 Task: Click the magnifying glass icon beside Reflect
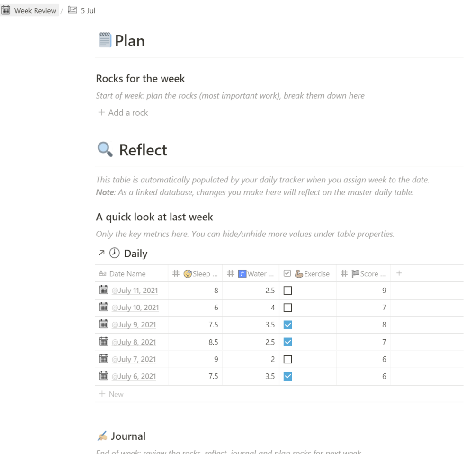(105, 150)
